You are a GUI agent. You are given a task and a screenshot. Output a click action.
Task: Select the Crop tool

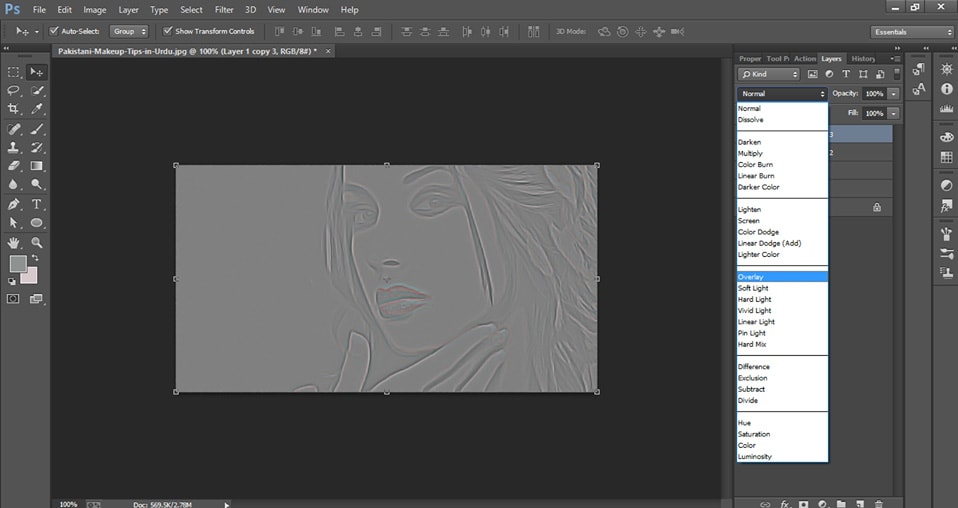click(14, 108)
